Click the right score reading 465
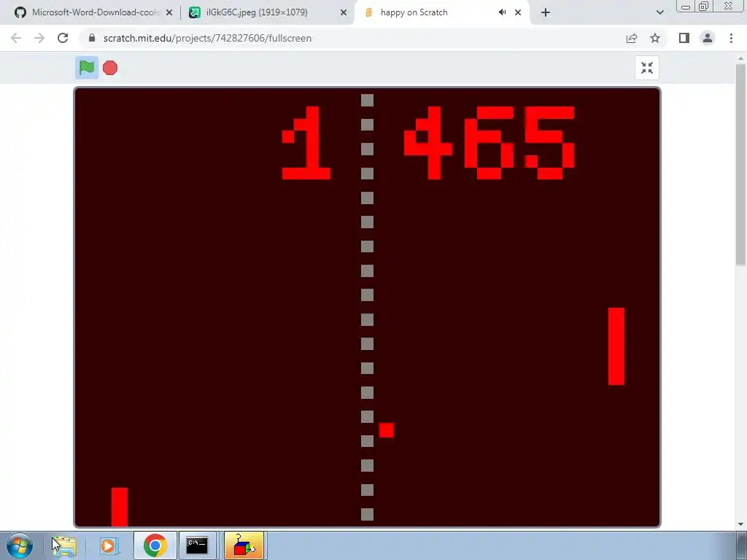 click(489, 143)
